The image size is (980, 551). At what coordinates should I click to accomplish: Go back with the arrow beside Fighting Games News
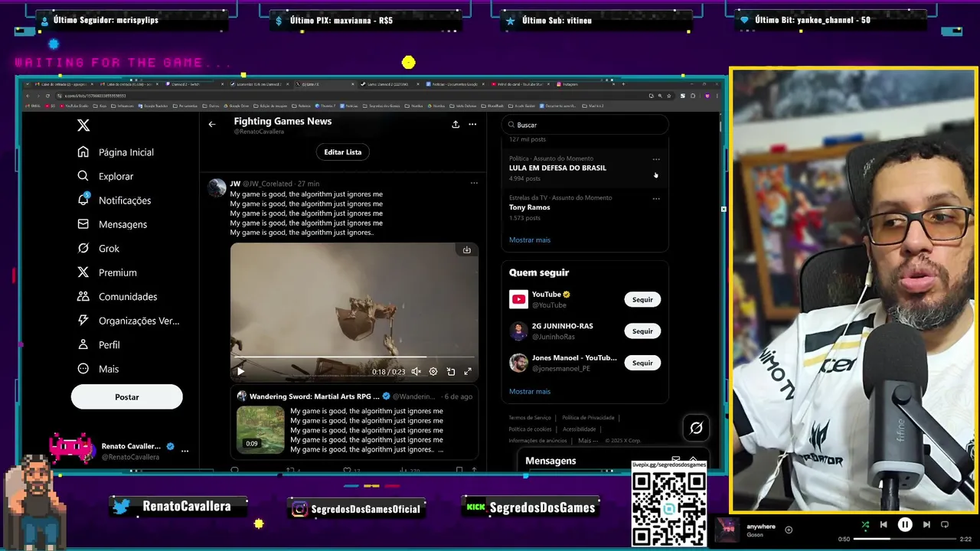coord(212,124)
